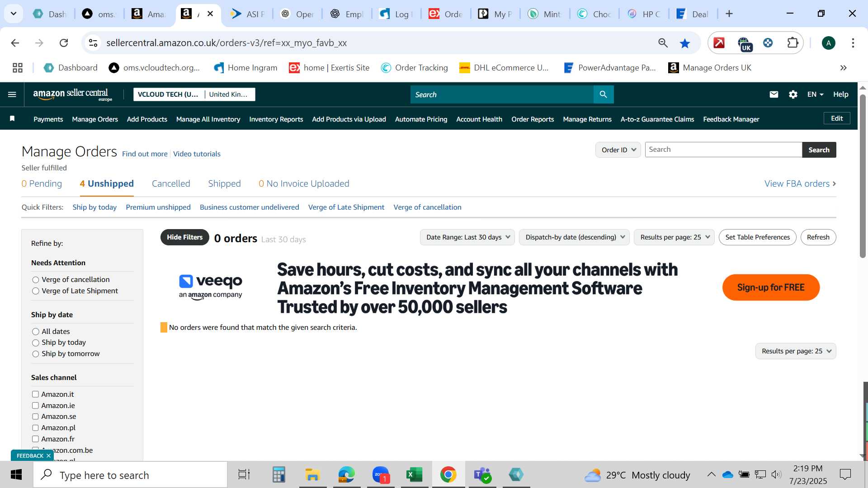Open the browser tab search dropdown arrow
868x488 pixels.
[14, 14]
